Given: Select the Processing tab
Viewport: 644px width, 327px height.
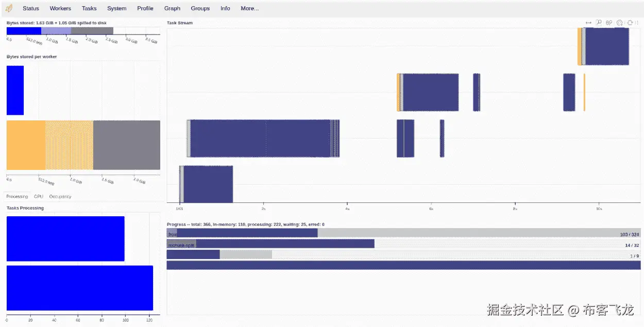Looking at the screenshot, I should pyautogui.click(x=17, y=197).
